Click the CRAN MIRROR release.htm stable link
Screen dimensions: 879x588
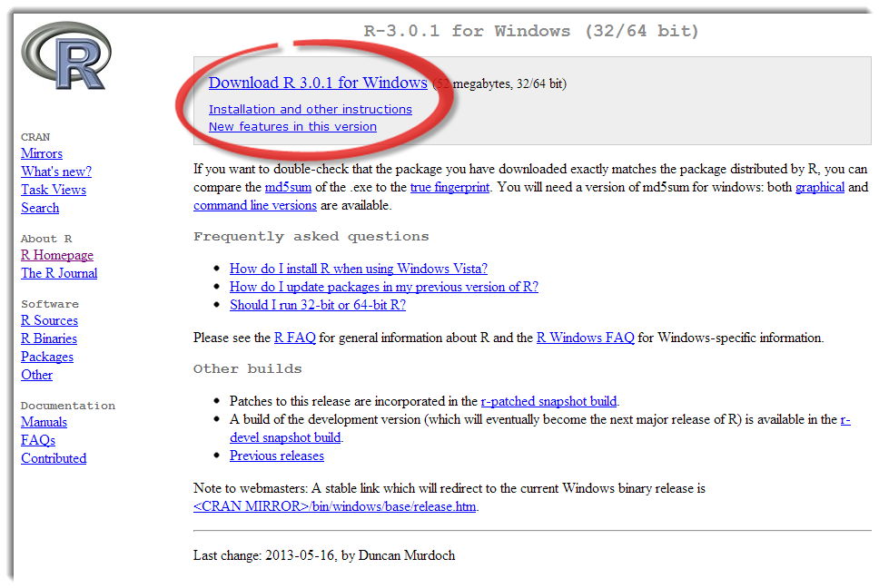click(335, 506)
